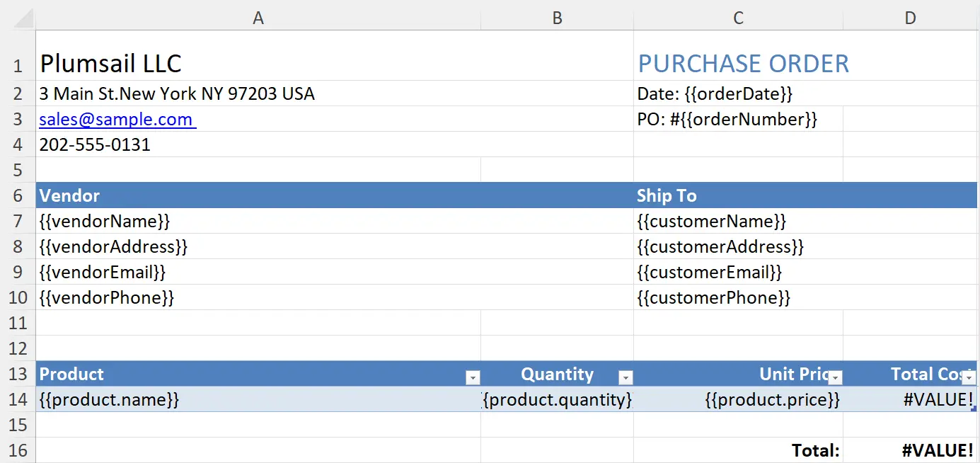Select column C header
This screenshot has width=980, height=463.
point(738,18)
